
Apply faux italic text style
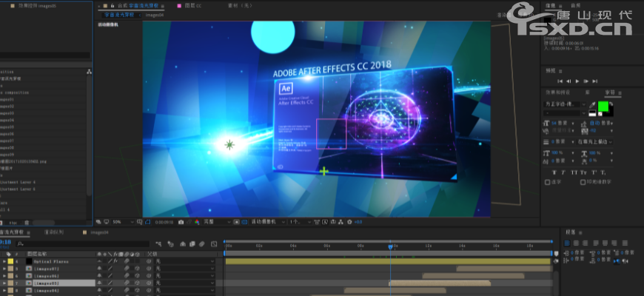[x=563, y=173]
